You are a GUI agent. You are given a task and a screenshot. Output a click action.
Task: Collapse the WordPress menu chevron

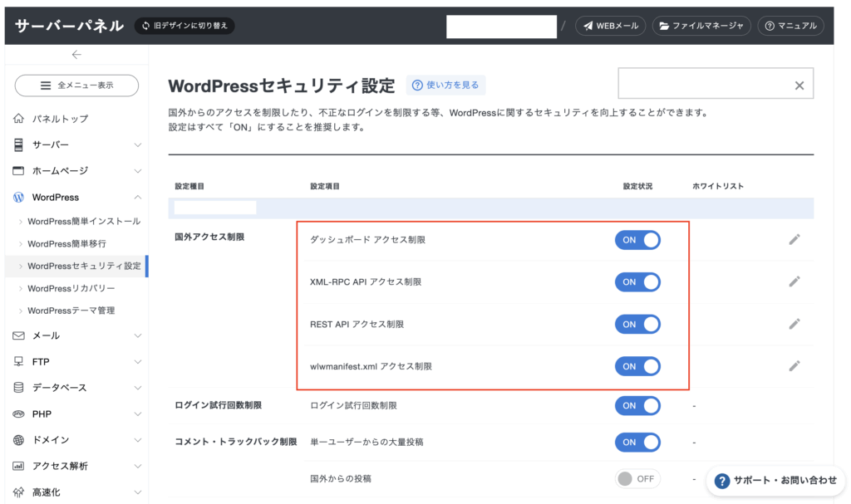[x=138, y=197]
